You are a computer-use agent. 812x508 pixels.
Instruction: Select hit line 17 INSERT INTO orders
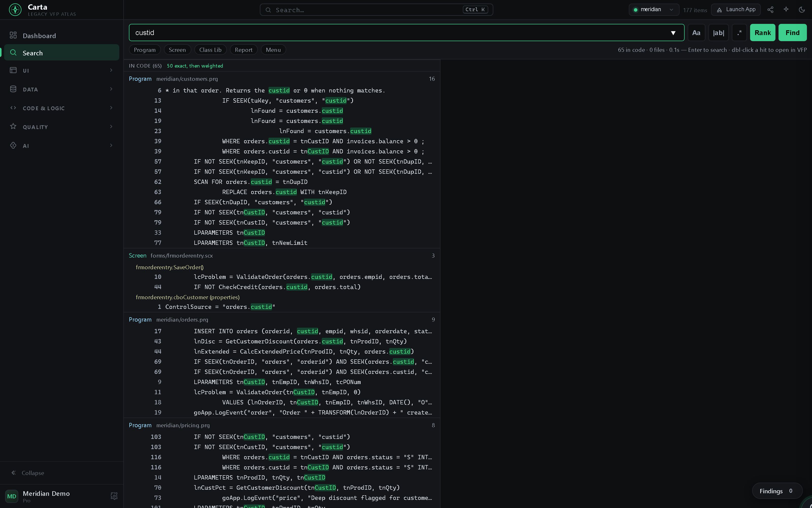282,331
